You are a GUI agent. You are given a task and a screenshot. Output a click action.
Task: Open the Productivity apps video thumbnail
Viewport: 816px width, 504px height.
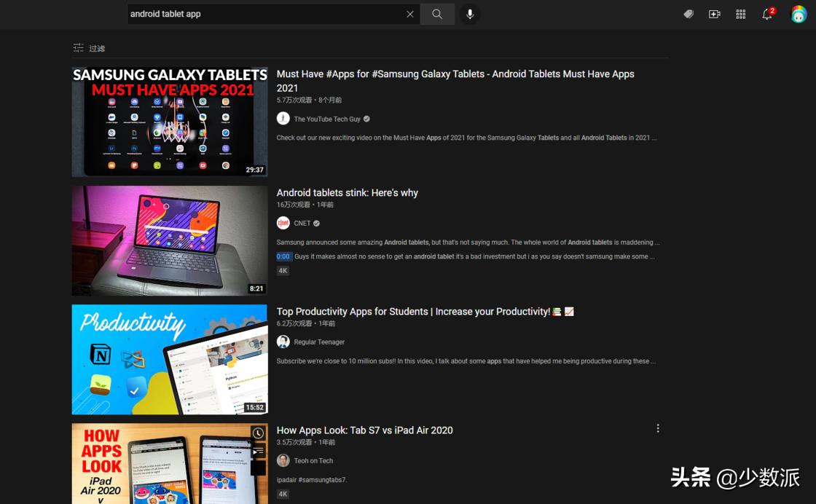click(170, 359)
